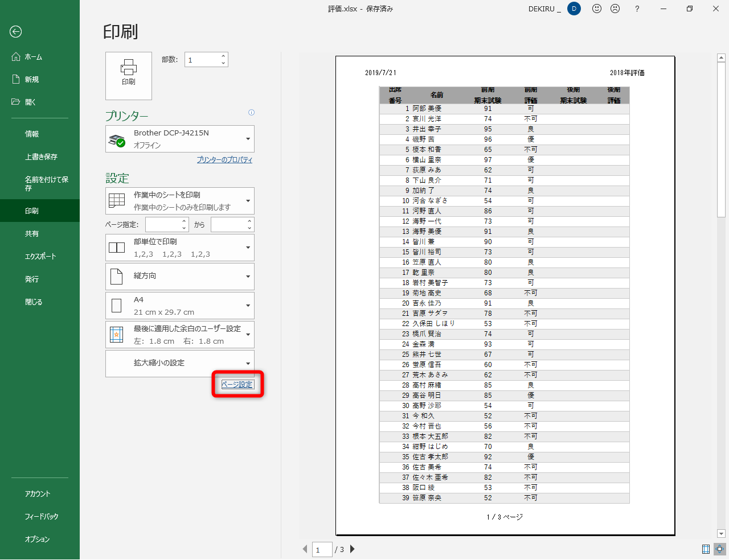Screen dimensions: 729x560
Task: Click the A4 paper size icon
Action: pyautogui.click(x=117, y=306)
